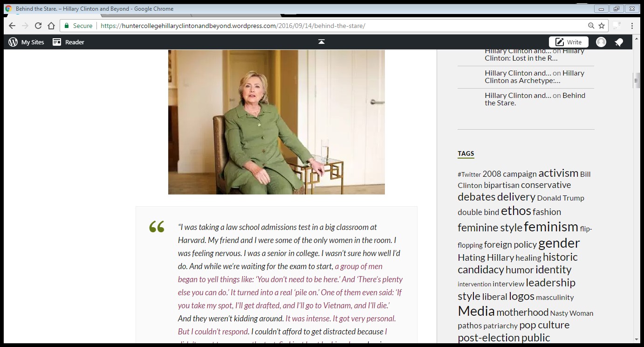
Task: Open comment link 'Hillary Clinton: Lost in the R…'
Action: tap(535, 55)
